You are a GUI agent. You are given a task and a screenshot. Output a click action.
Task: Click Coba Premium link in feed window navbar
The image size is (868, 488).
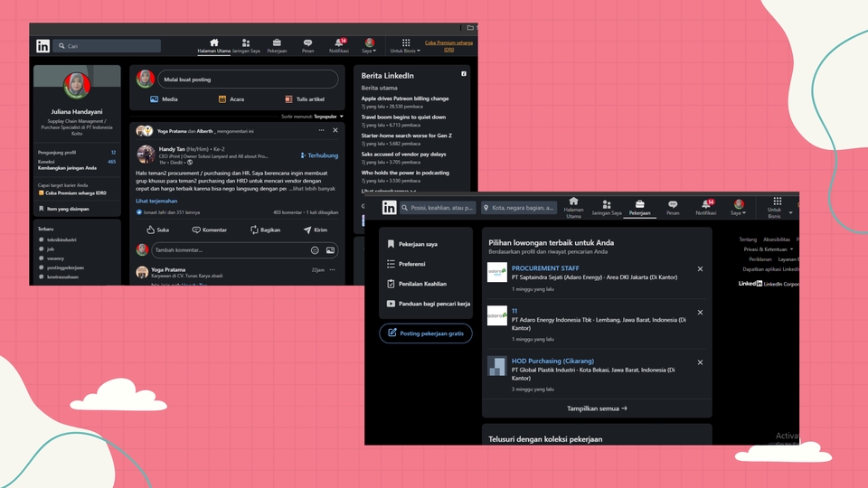[449, 46]
